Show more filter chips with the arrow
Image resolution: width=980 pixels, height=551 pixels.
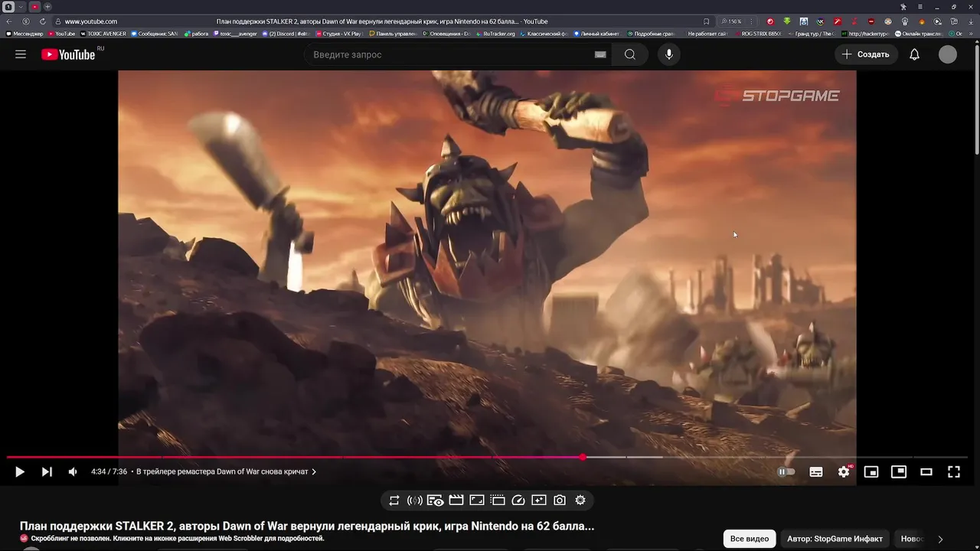click(x=940, y=539)
